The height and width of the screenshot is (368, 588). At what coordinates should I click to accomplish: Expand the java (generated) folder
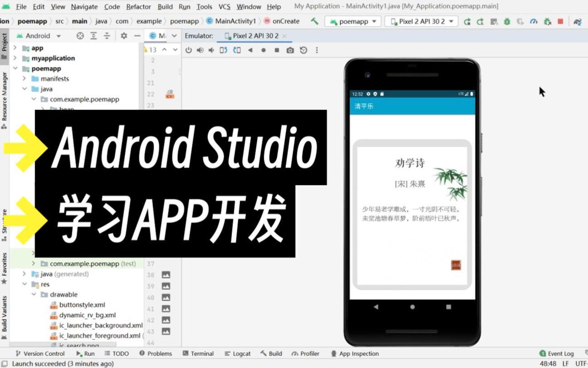pos(24,274)
